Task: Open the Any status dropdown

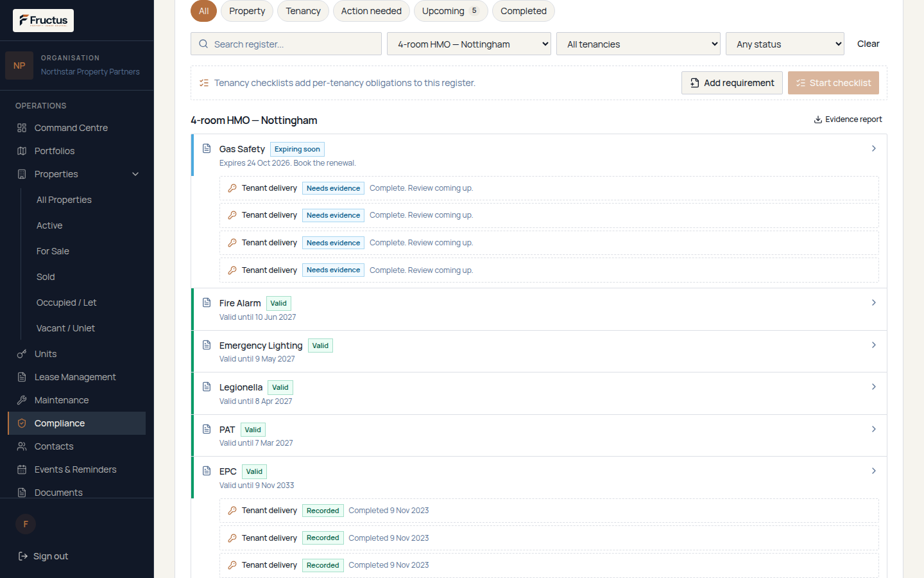Action: pos(785,44)
